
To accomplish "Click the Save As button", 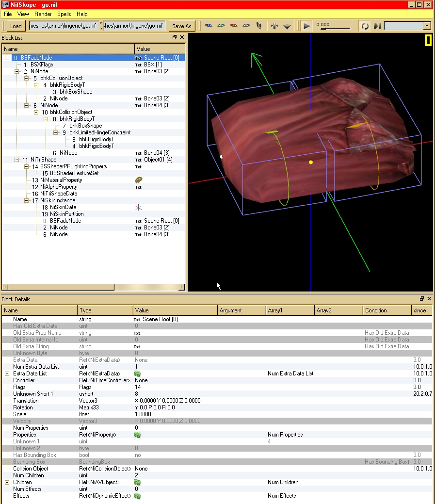I will pyautogui.click(x=181, y=26).
